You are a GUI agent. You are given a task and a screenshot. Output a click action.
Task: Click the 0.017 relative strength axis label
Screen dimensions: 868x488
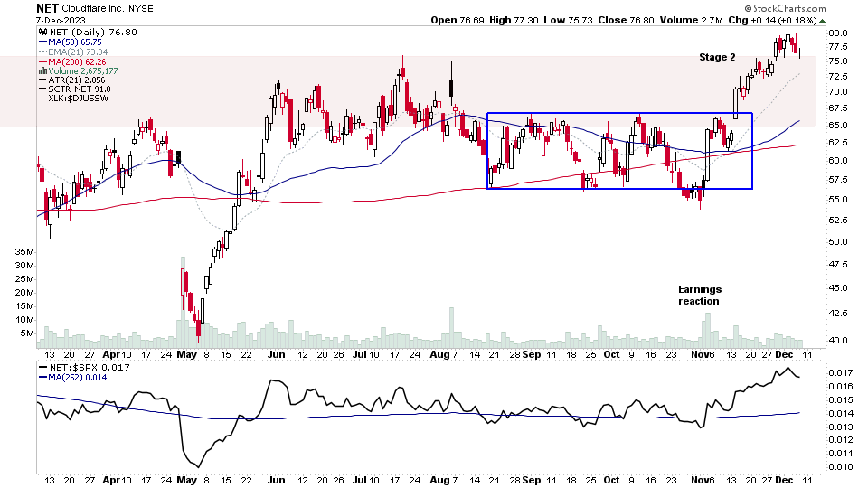coord(840,373)
